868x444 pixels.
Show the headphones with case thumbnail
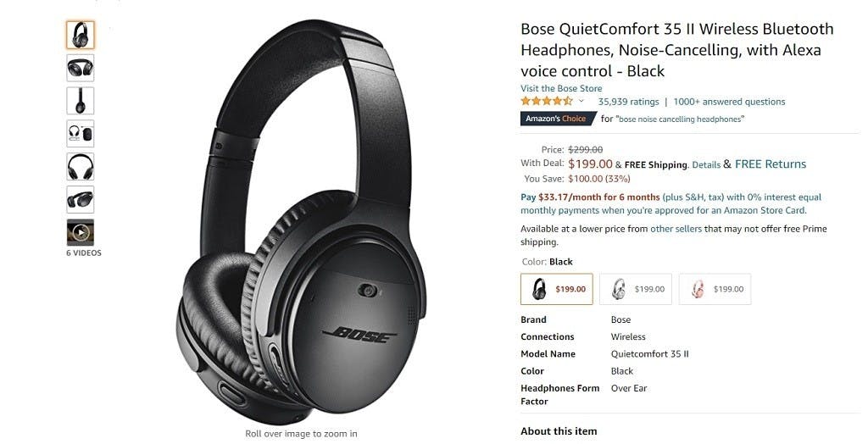pyautogui.click(x=81, y=133)
